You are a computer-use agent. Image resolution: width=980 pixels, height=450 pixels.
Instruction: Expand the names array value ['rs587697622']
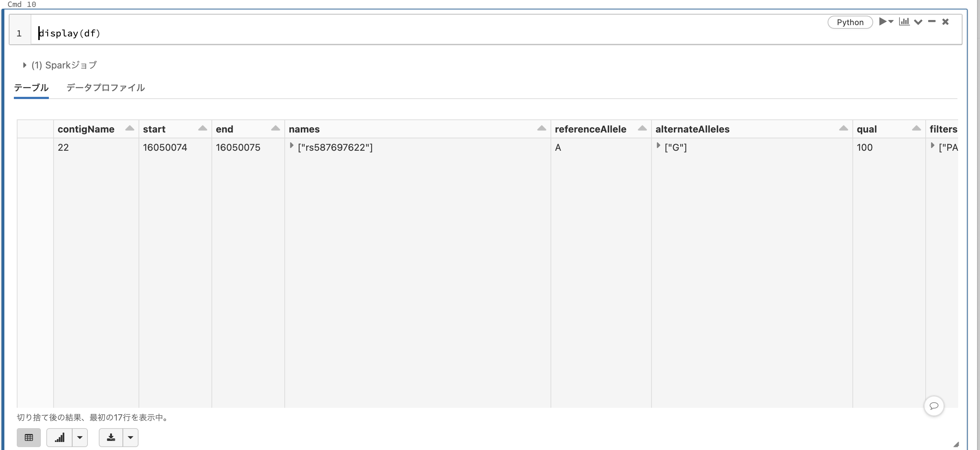tap(291, 145)
